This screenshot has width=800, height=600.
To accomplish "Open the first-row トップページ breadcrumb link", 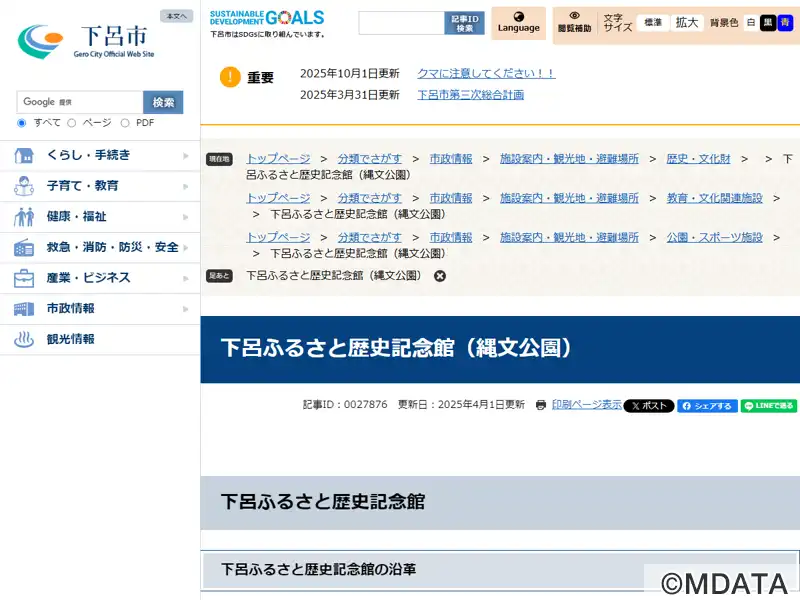I will (278, 159).
